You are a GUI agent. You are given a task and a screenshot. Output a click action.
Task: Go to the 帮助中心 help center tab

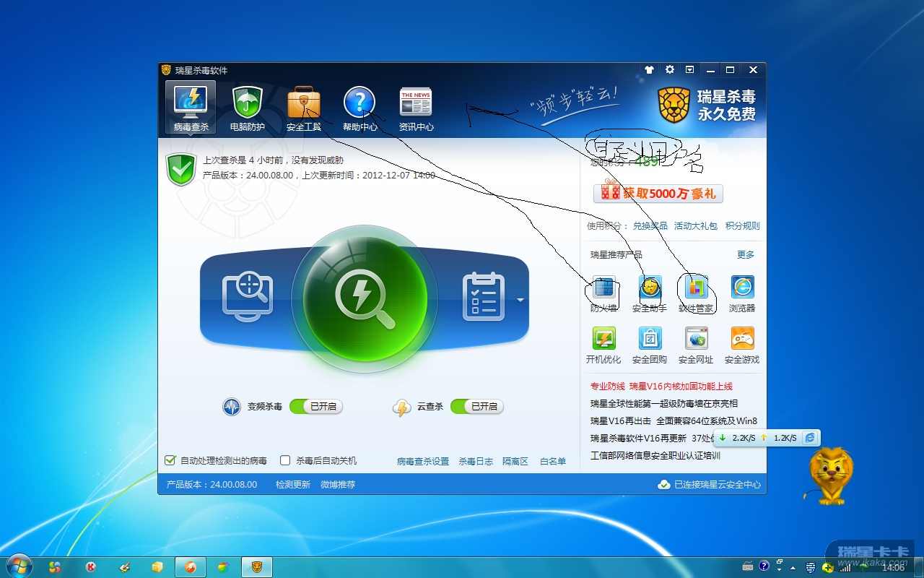(359, 108)
